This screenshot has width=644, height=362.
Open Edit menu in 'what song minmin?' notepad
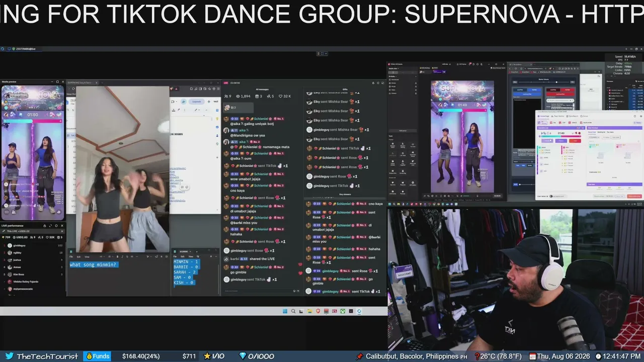(78, 256)
